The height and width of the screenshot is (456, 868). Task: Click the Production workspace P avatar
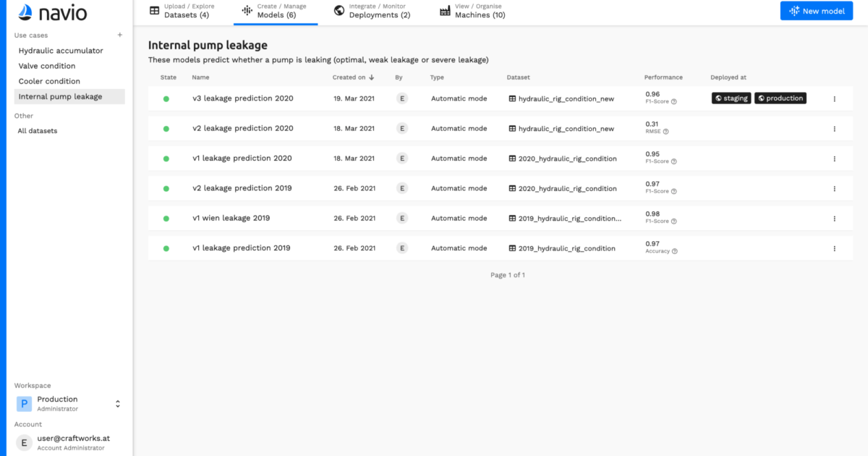[x=24, y=404]
